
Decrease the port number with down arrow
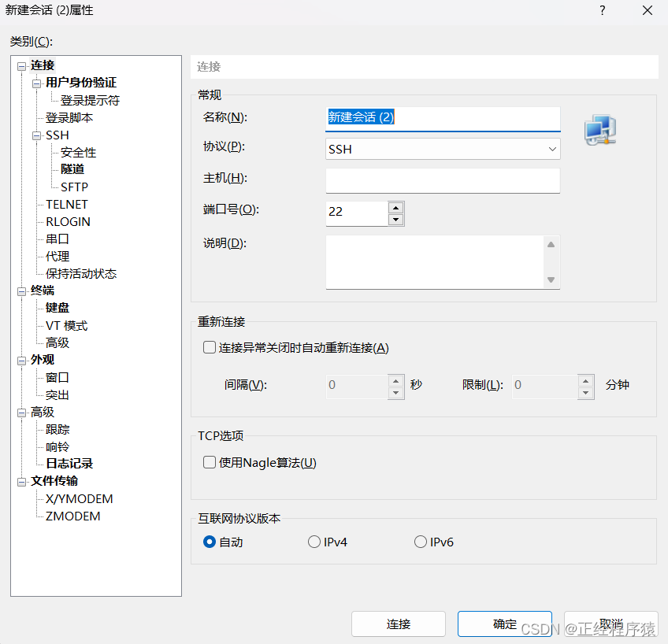click(x=395, y=220)
